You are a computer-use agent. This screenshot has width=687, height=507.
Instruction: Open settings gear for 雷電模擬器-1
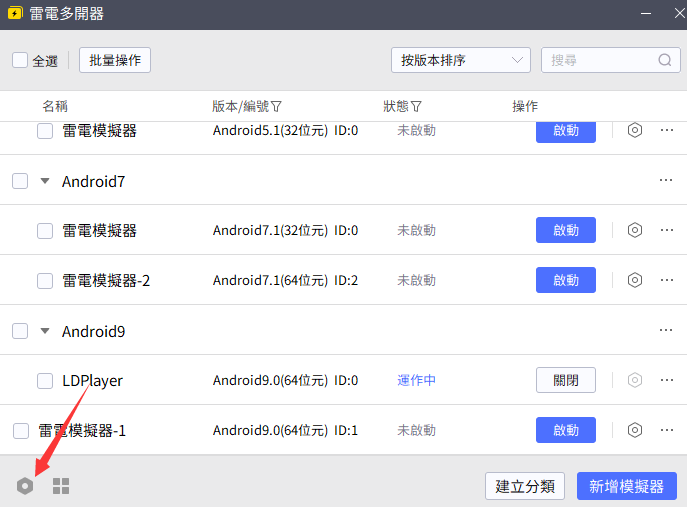click(x=634, y=430)
